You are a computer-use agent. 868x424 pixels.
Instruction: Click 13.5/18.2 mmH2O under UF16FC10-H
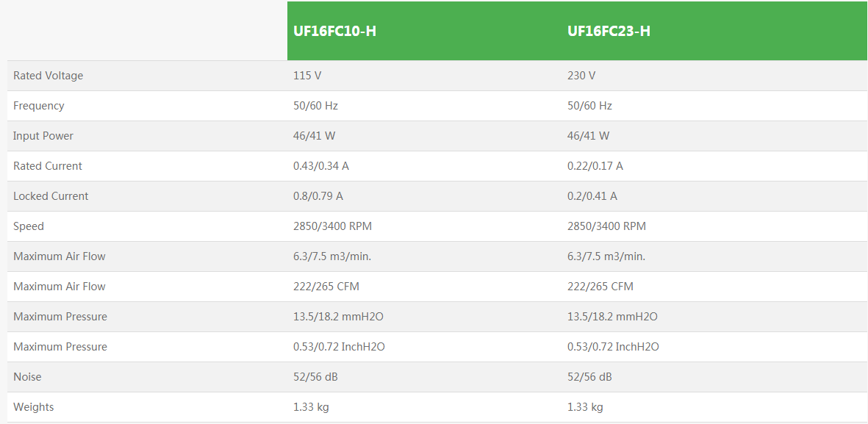[339, 317]
